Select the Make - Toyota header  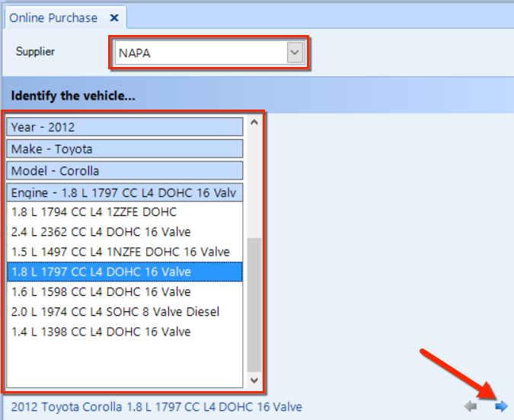pos(125,148)
